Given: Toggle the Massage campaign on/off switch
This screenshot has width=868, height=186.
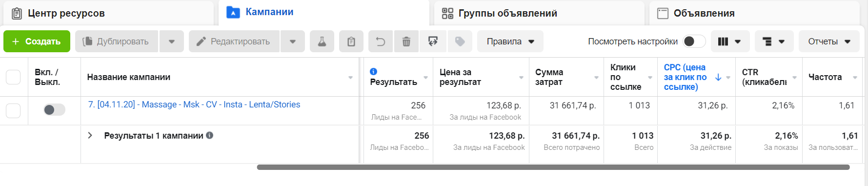Looking at the screenshot, I should (54, 110).
